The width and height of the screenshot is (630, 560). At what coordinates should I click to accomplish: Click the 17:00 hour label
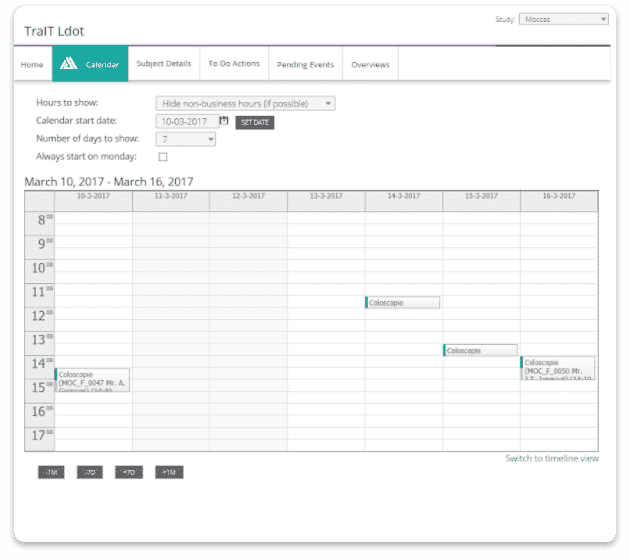(x=40, y=439)
